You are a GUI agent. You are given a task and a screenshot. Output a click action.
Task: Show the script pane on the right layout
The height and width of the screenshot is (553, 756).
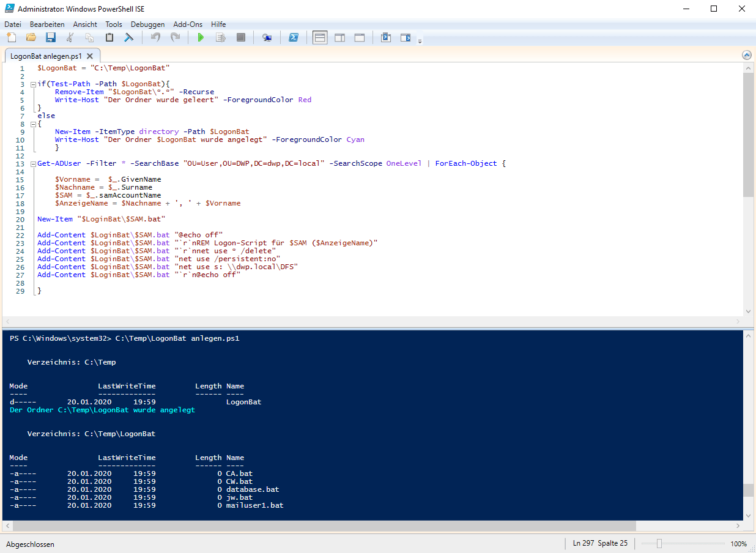(339, 38)
